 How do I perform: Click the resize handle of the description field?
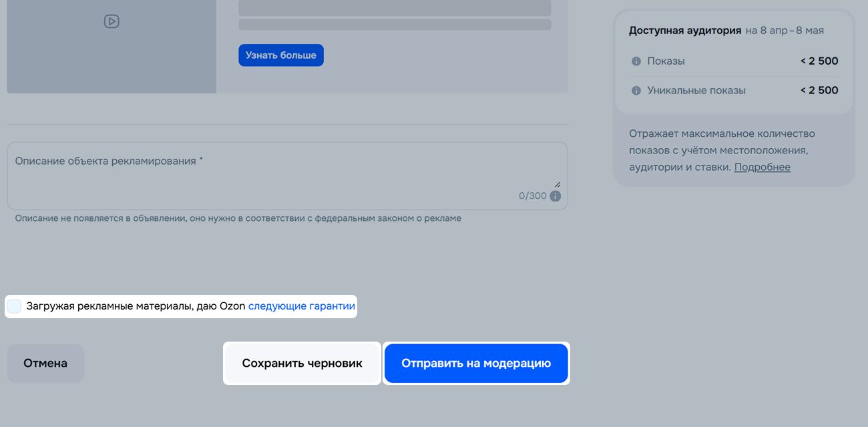pyautogui.click(x=557, y=184)
